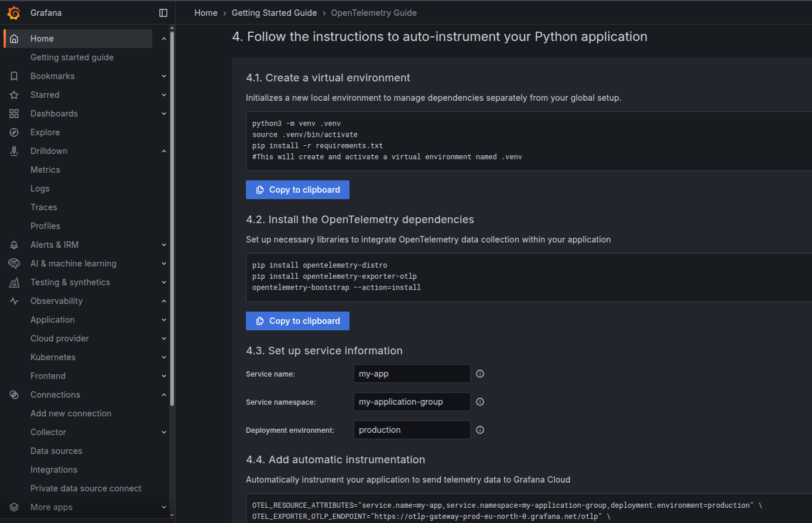Expand the Alerts & IRM chevron
The width and height of the screenshot is (812, 523).
[164, 245]
